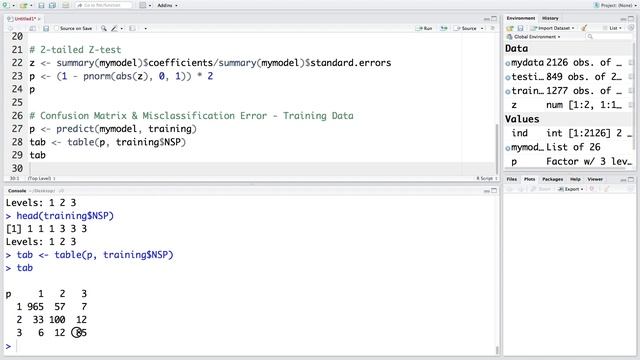Image resolution: width=640 pixels, height=360 pixels.
Task: Click the Source button
Action: [466, 28]
